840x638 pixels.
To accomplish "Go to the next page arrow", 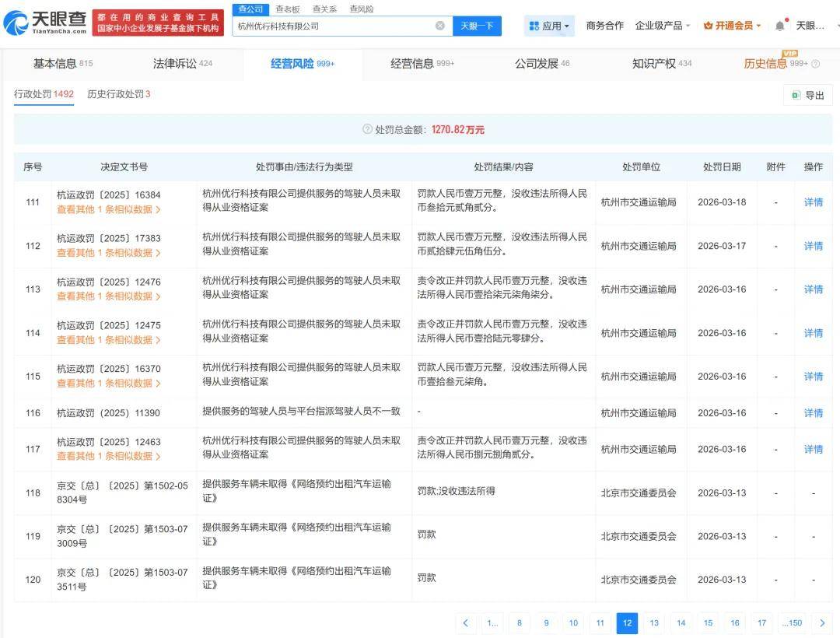I will 822,622.
